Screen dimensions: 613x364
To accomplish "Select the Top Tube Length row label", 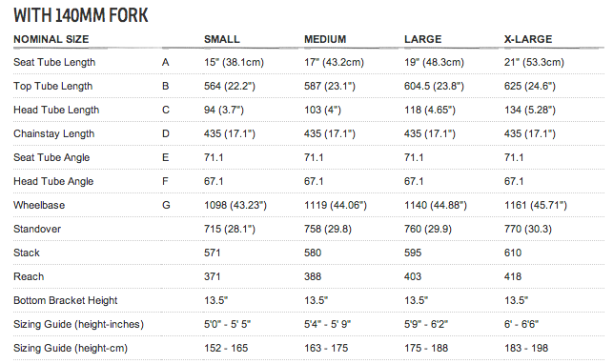I will click(x=53, y=87).
